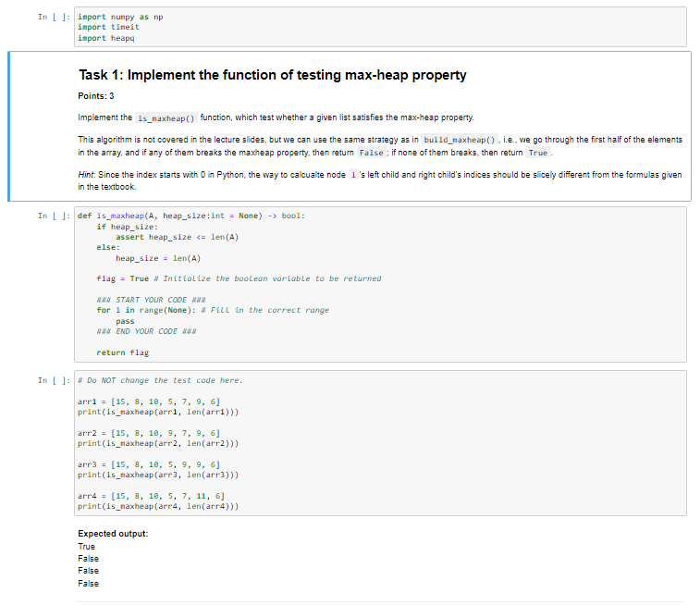
Task: Click the arr3 list definition line
Action: [x=149, y=464]
